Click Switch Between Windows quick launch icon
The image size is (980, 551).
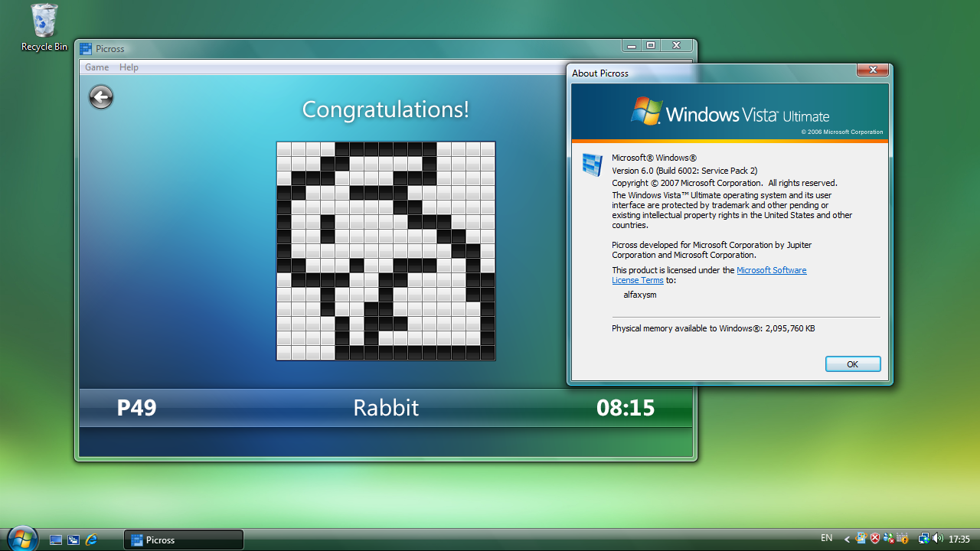coord(73,540)
